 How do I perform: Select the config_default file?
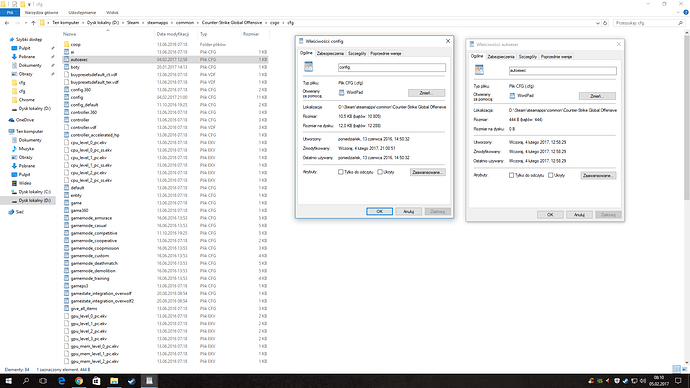[x=84, y=105]
